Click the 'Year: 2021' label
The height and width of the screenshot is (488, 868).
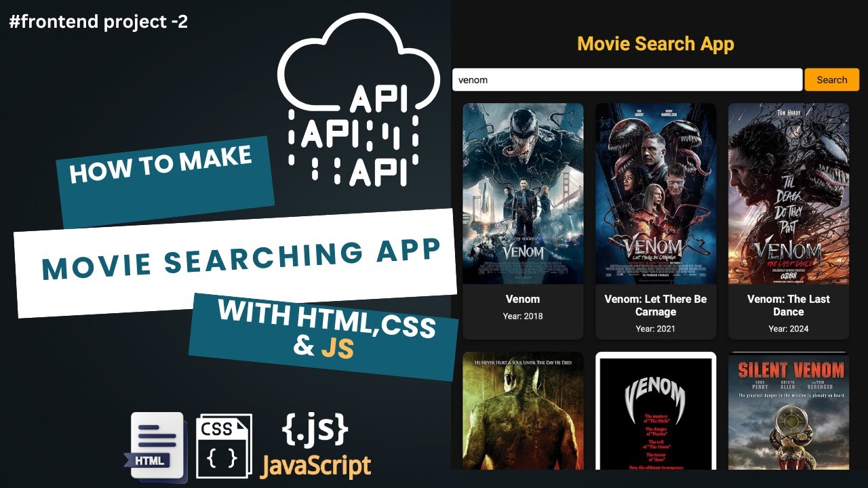(656, 329)
